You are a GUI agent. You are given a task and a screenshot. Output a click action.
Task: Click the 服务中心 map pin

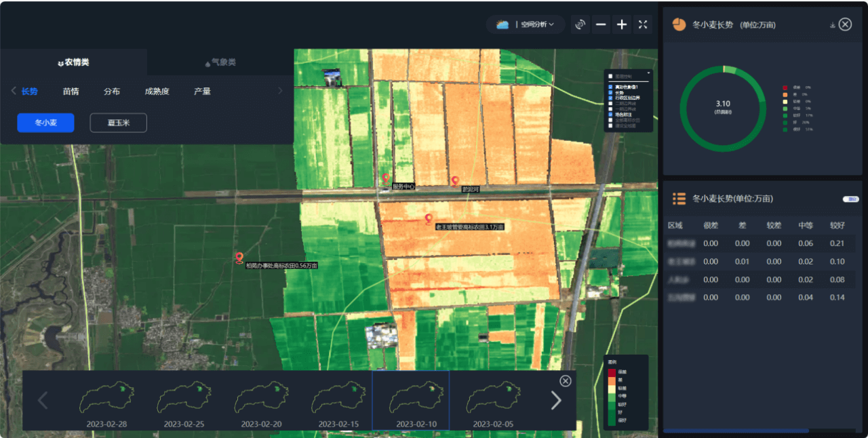click(386, 178)
